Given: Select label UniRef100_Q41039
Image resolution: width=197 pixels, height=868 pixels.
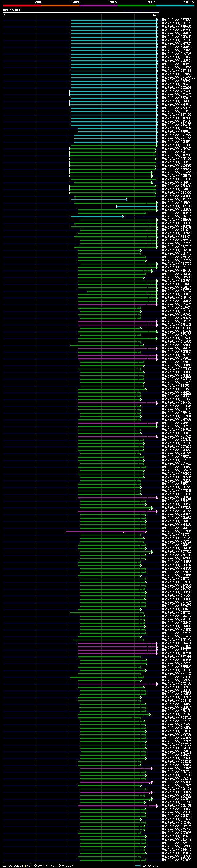Looking at the screenshot, I should (x=176, y=332).
